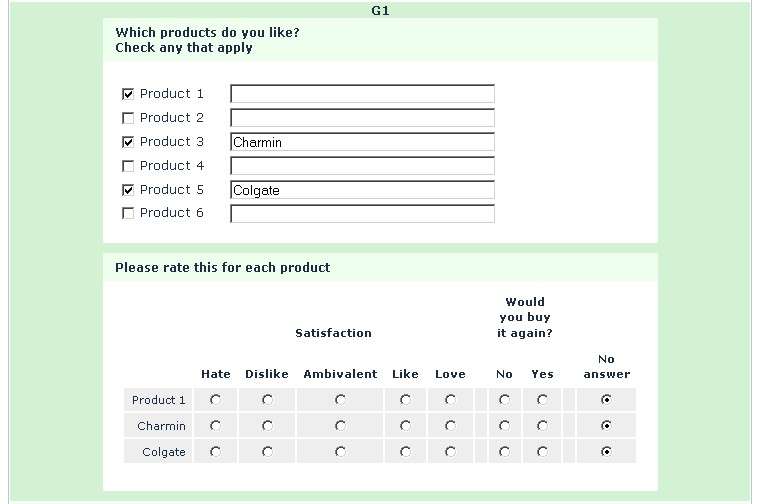Select No for buying Colgate again

point(504,452)
